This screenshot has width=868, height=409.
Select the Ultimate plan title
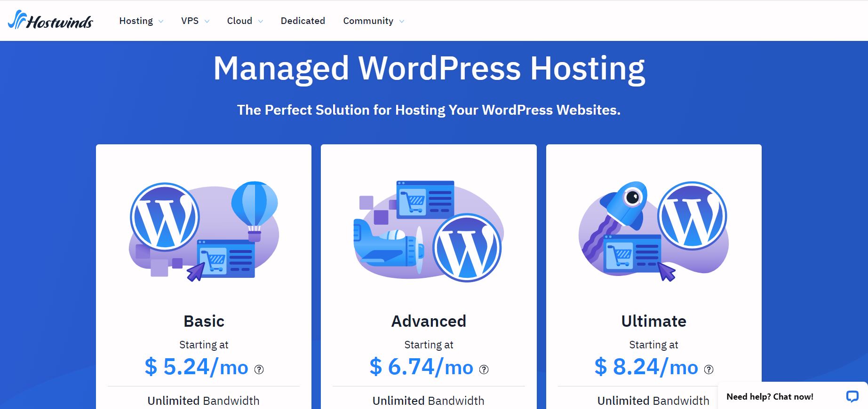653,321
